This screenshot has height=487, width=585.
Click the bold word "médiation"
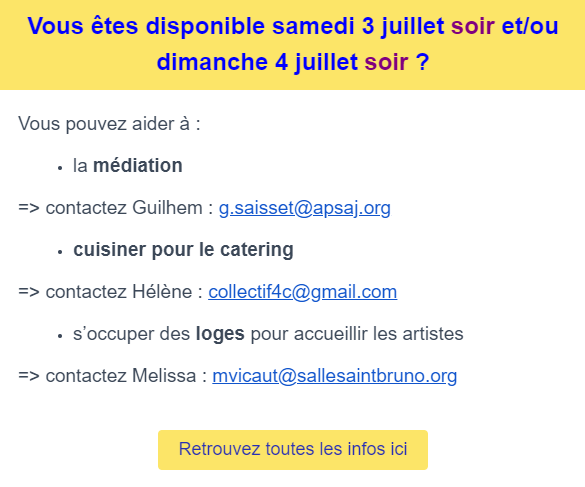pos(138,165)
